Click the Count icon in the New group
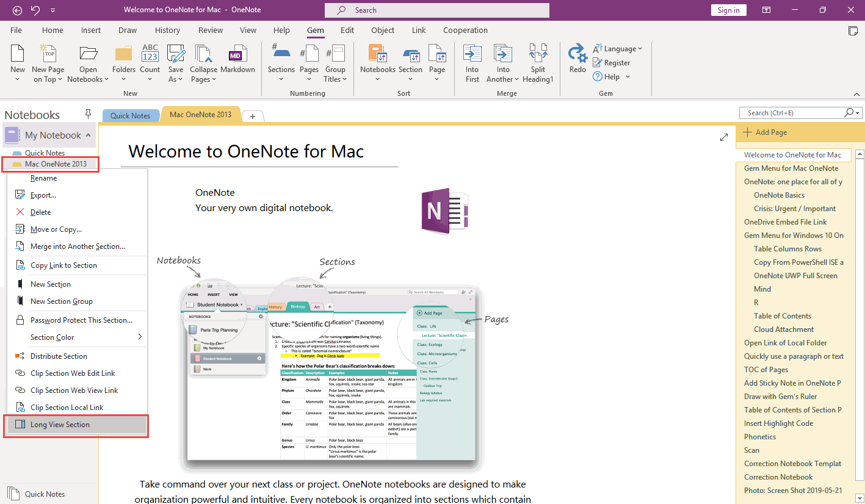This screenshot has height=504, width=865. [x=150, y=54]
